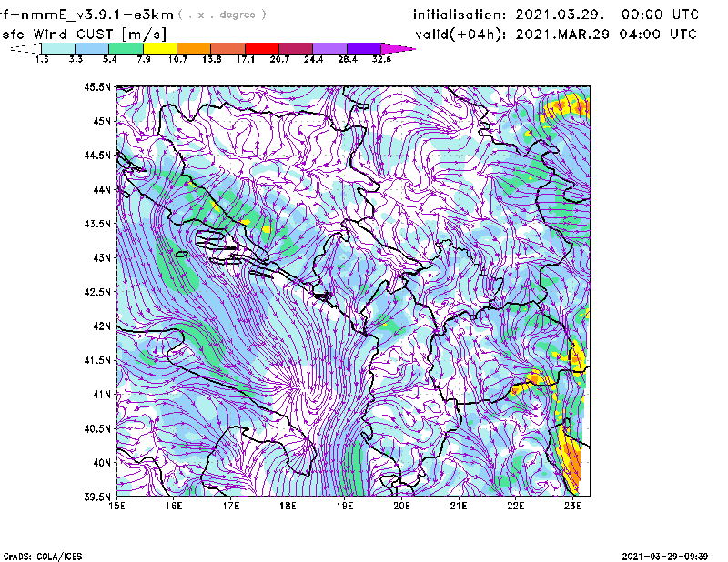
Task: Click the 'GrADS: COLA/IGES' footer credit
Action: (x=42, y=557)
